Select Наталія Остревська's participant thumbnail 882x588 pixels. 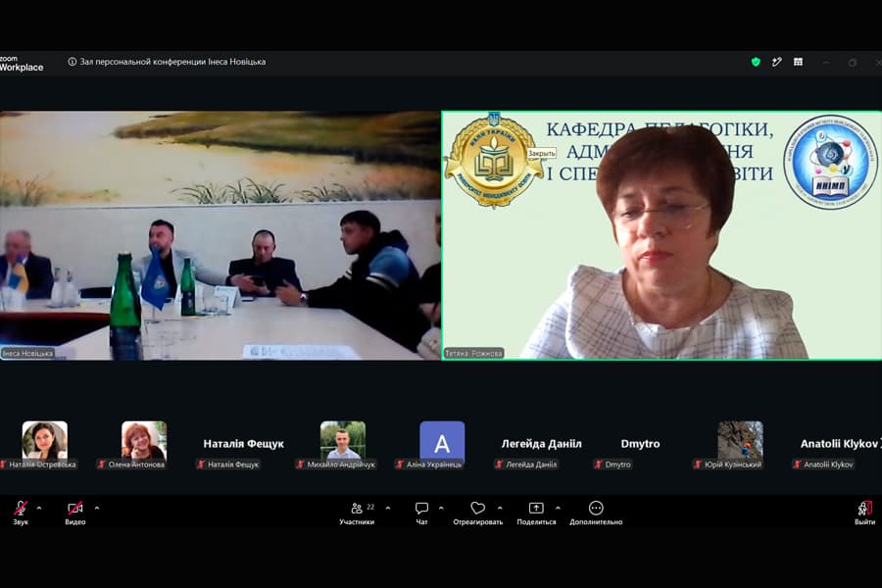coord(44,440)
